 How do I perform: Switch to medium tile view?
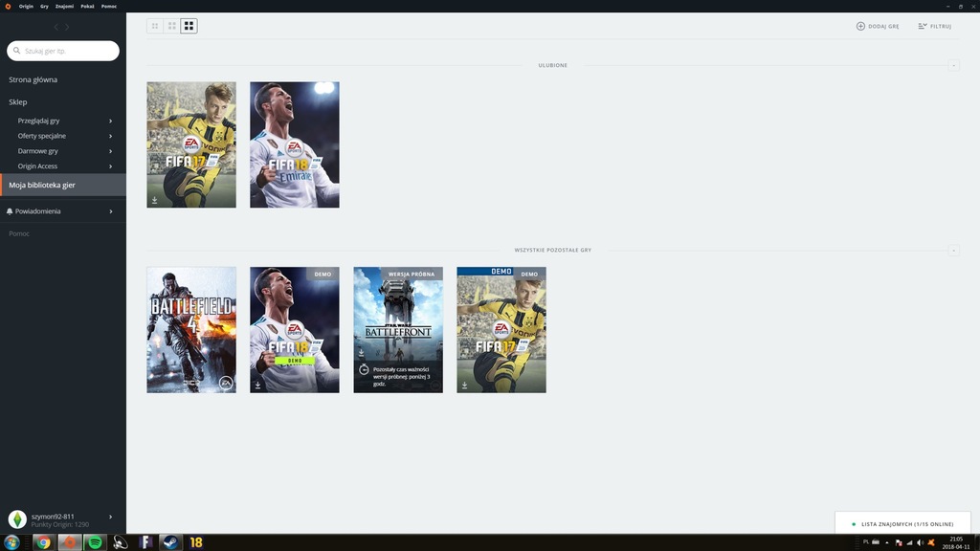pyautogui.click(x=172, y=26)
